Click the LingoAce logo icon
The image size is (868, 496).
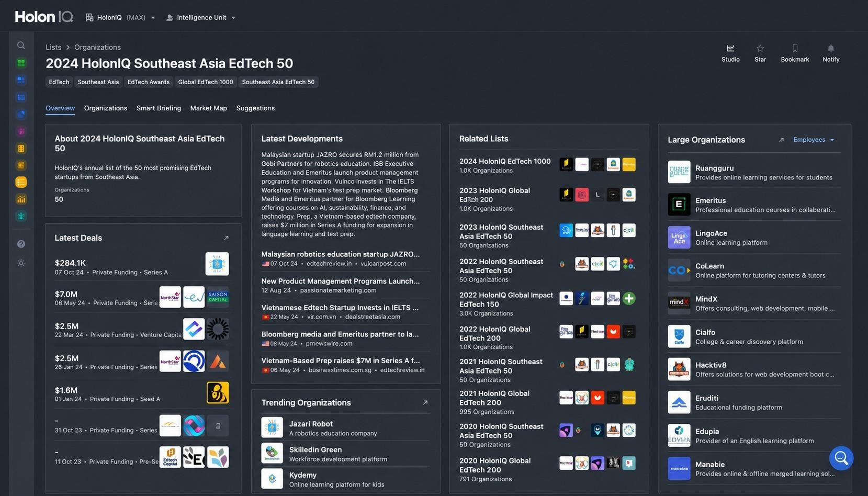click(x=679, y=238)
